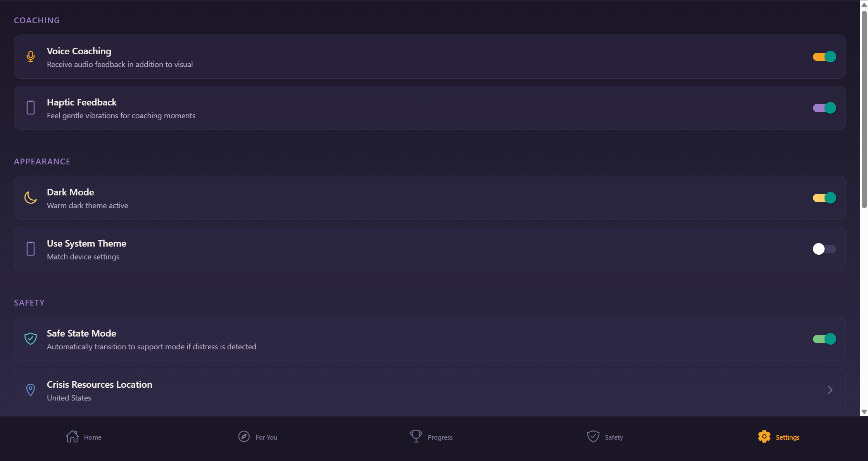This screenshot has height=461, width=868.
Task: Click the trophy icon in bottom navigation
Action: [416, 437]
